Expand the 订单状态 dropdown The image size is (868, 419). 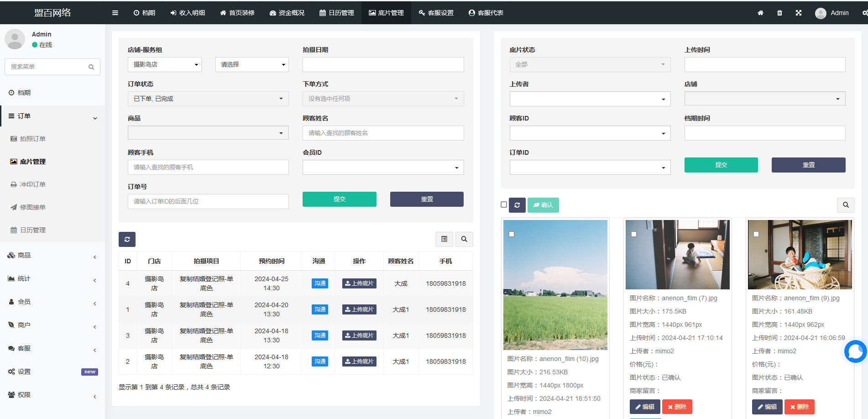click(x=208, y=99)
